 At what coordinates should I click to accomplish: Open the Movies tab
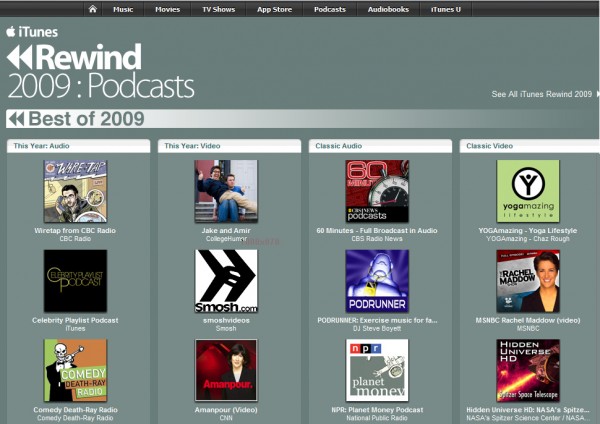click(x=168, y=9)
